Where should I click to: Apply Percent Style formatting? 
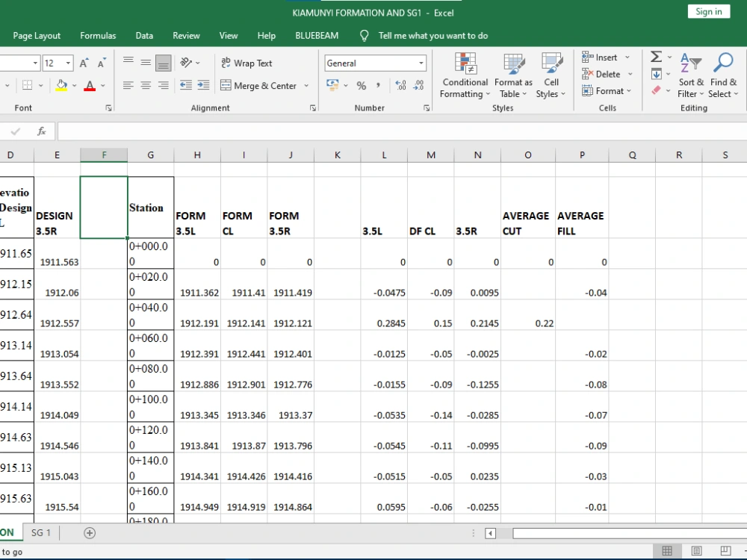[x=361, y=86]
